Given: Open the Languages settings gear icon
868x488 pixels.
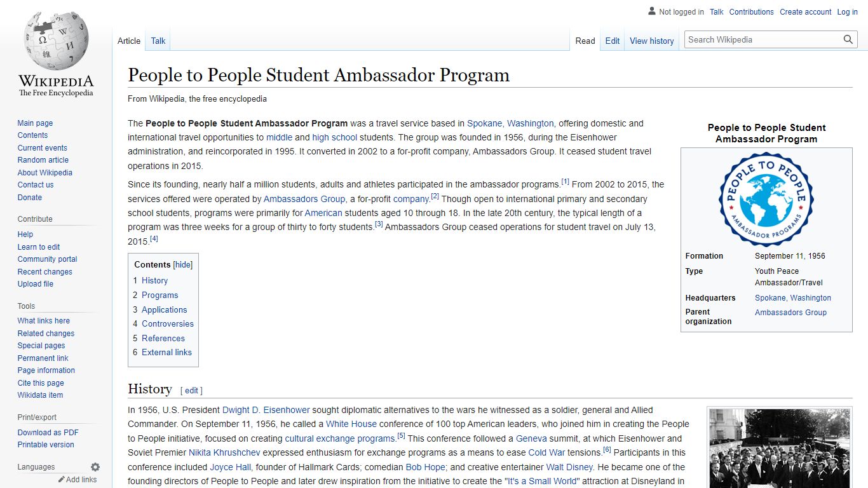Looking at the screenshot, I should coord(95,467).
